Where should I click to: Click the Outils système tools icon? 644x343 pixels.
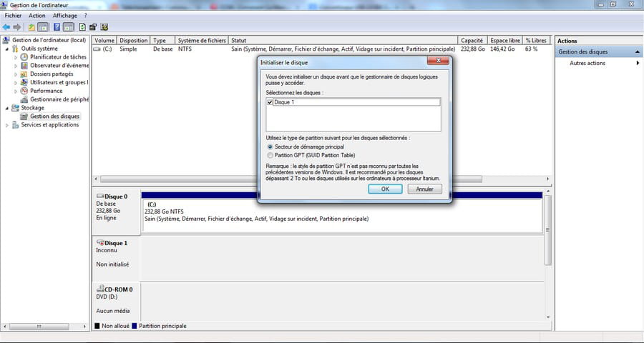point(15,49)
